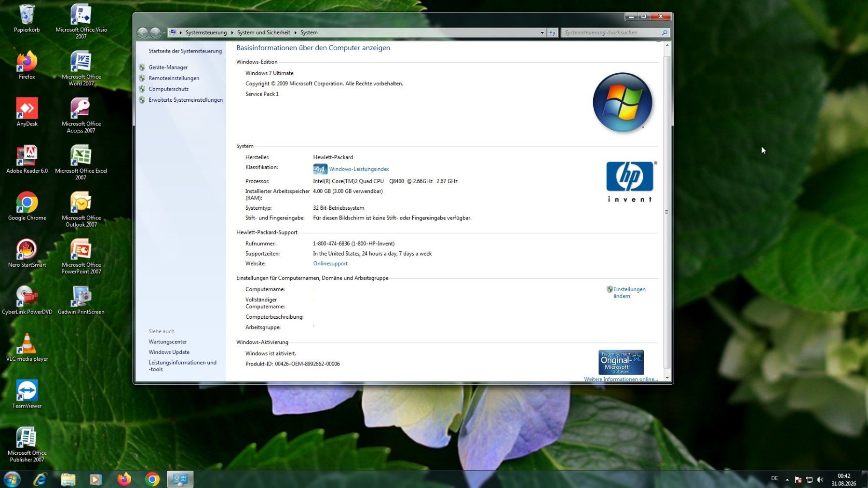Select the Microsoft Office Word 2007 icon
Image resolution: width=868 pixels, height=488 pixels.
(x=81, y=68)
